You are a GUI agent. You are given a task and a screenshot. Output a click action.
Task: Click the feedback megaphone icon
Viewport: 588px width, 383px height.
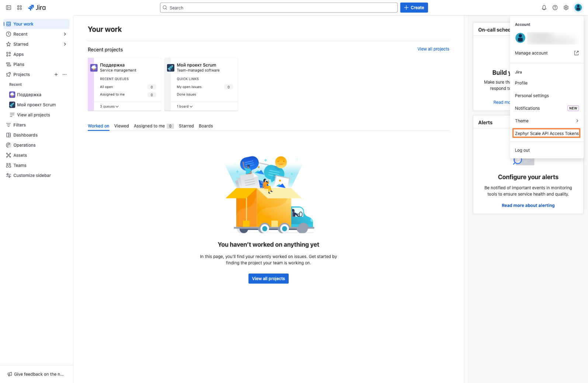pyautogui.click(x=10, y=374)
